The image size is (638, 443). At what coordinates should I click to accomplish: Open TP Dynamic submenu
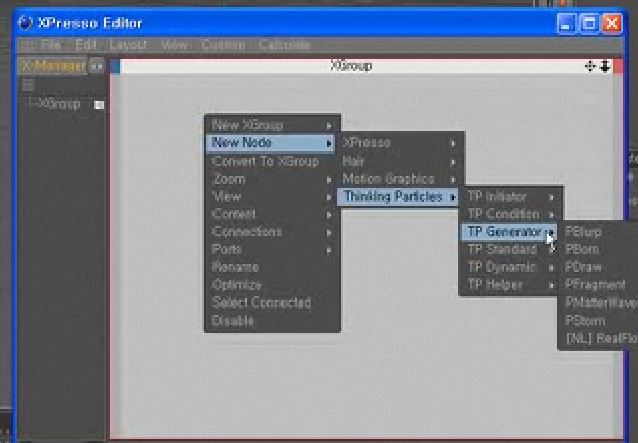coord(511,267)
